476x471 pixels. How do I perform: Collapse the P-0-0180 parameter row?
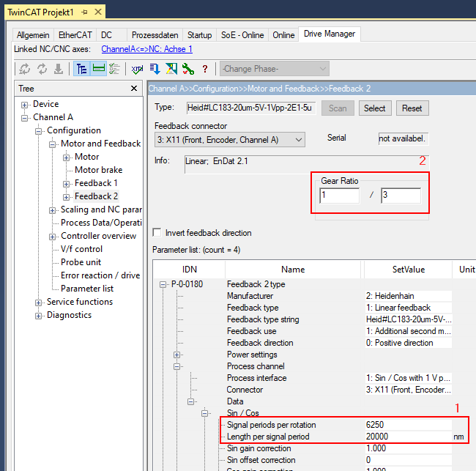[163, 284]
